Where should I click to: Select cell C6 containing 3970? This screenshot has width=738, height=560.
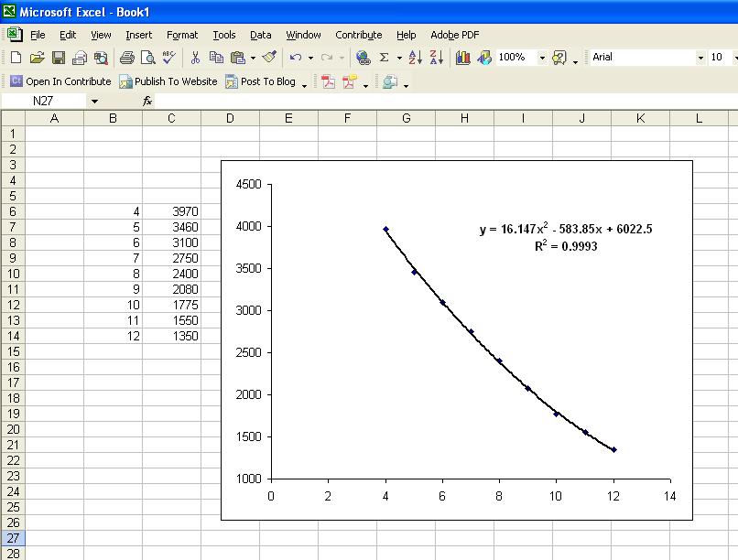pyautogui.click(x=171, y=210)
